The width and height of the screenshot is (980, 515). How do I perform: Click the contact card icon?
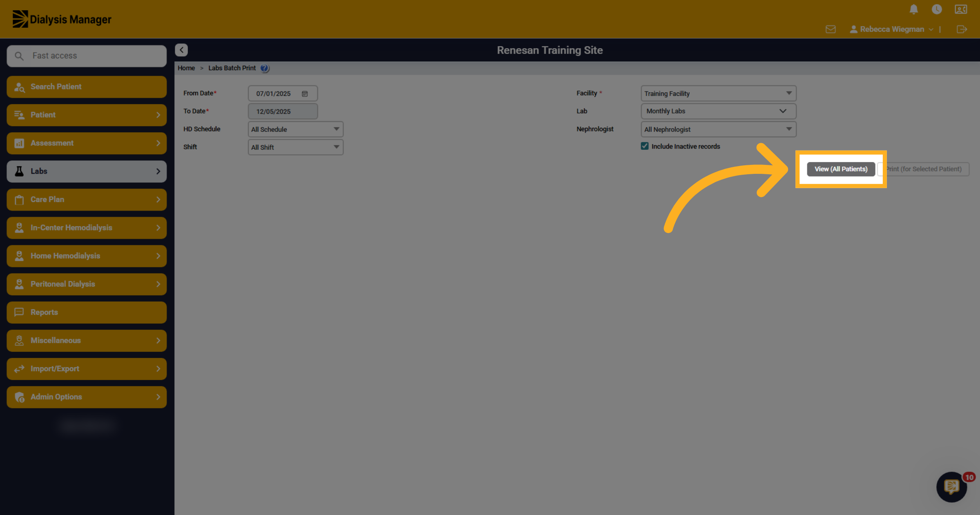coord(961,9)
